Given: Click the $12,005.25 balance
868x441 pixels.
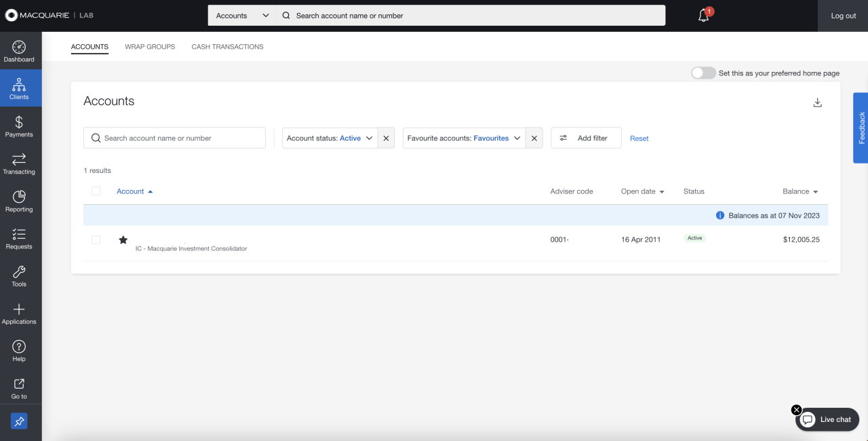Looking at the screenshot, I should [801, 239].
